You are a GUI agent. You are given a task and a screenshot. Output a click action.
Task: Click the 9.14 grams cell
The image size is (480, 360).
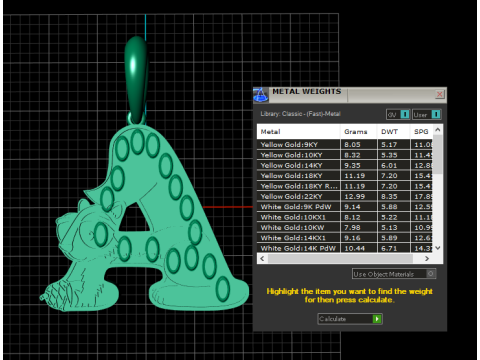(x=359, y=207)
